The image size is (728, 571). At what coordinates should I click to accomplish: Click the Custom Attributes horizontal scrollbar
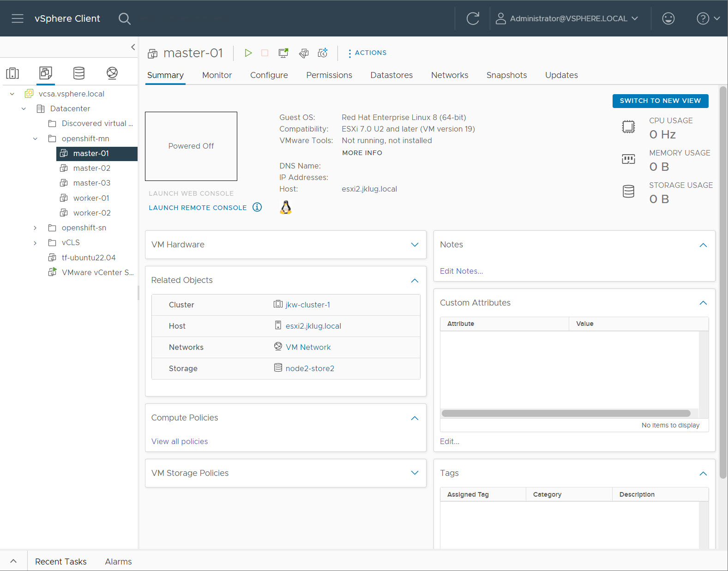point(566,413)
